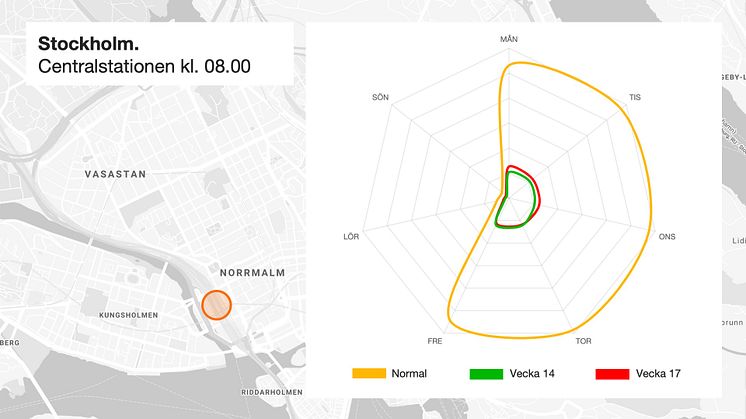Image resolution: width=746 pixels, height=419 pixels.
Task: Click the Normal legend text
Action: coord(409,373)
